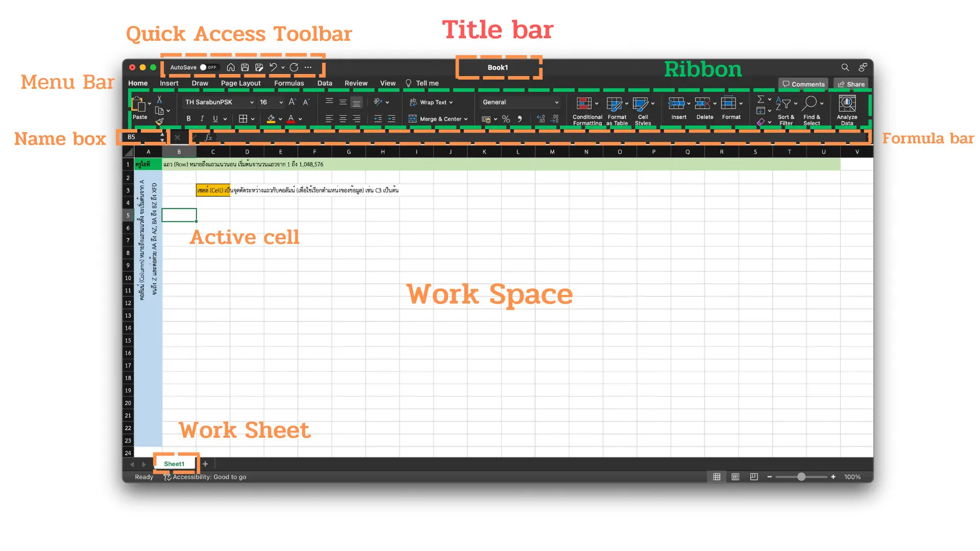Toggle italic formatting
This screenshot has height=551, width=980.
(202, 118)
